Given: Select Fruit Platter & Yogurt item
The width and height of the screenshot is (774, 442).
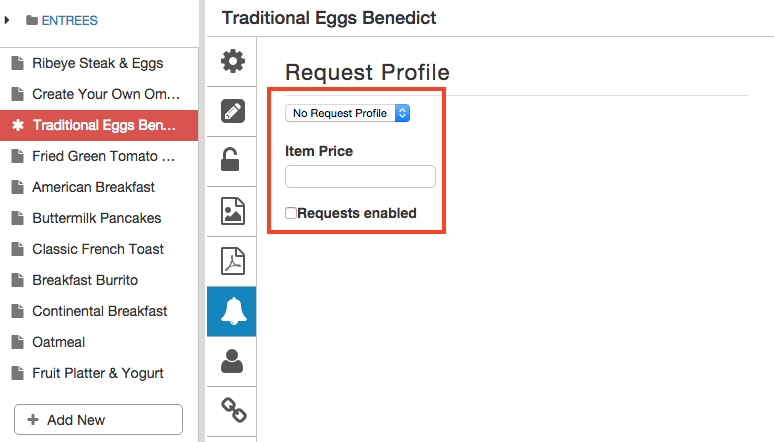Looking at the screenshot, I should [x=99, y=373].
